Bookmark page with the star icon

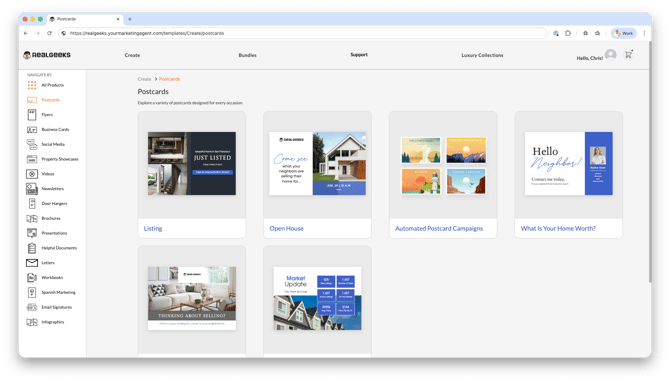click(597, 33)
